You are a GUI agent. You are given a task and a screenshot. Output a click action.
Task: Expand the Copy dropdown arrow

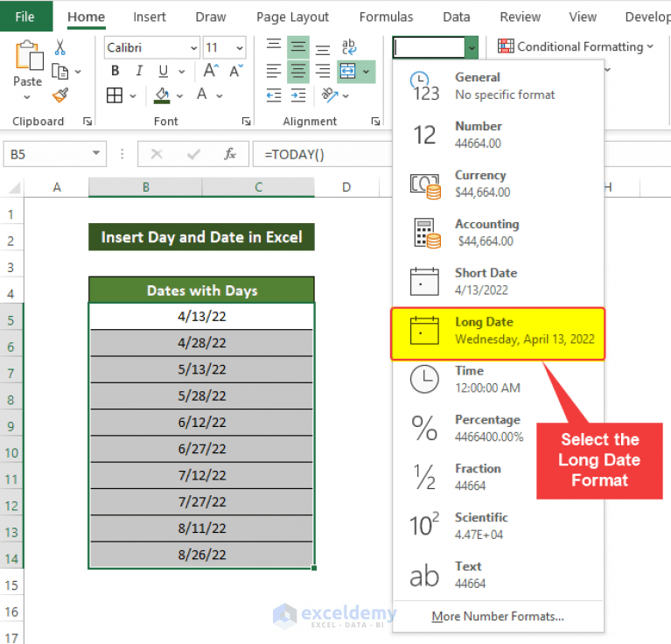pyautogui.click(x=78, y=72)
